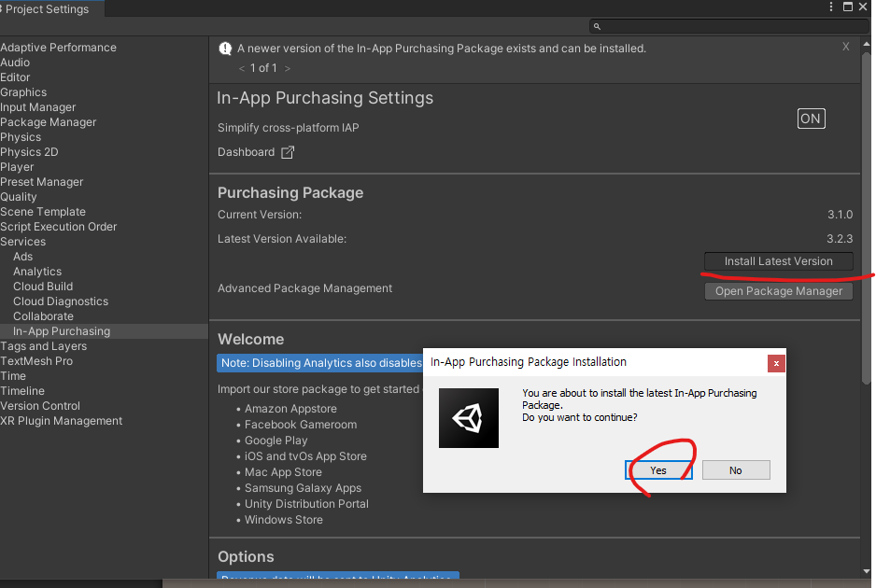Select Scene Template settings
The image size is (876, 588).
(43, 212)
